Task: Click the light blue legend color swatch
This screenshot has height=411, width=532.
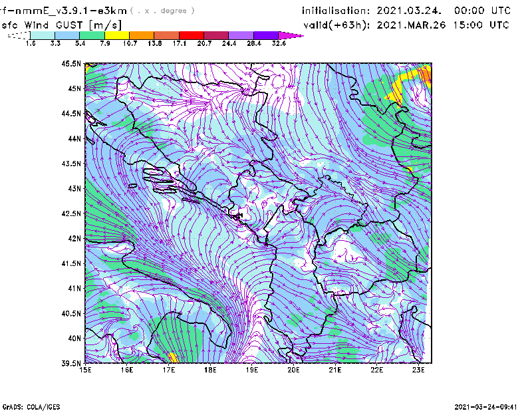Action: click(67, 35)
